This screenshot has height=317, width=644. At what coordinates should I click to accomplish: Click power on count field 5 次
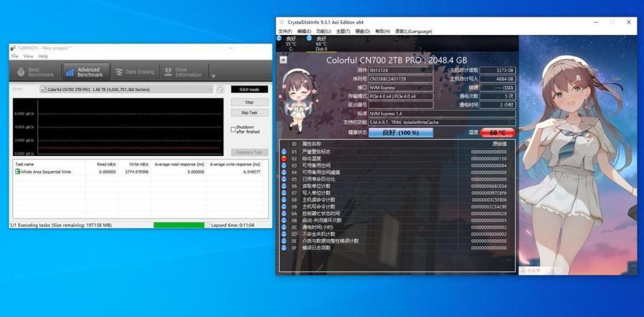click(x=497, y=96)
